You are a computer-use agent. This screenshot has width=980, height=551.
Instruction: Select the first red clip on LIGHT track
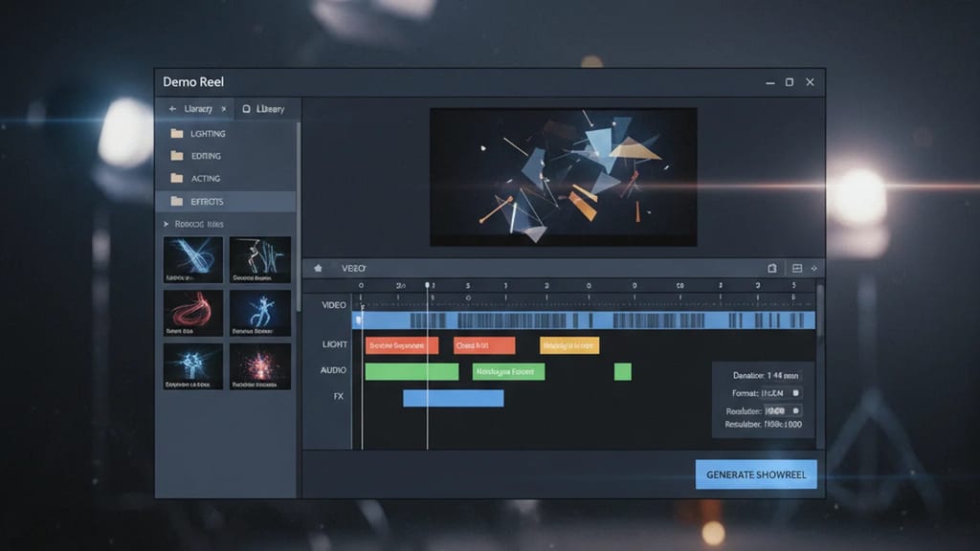(402, 345)
